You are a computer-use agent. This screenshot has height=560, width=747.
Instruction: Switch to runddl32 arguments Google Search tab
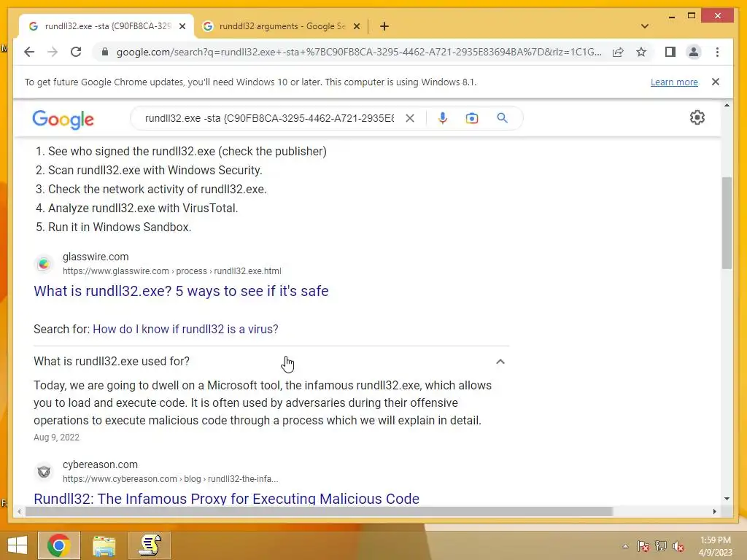(x=281, y=26)
